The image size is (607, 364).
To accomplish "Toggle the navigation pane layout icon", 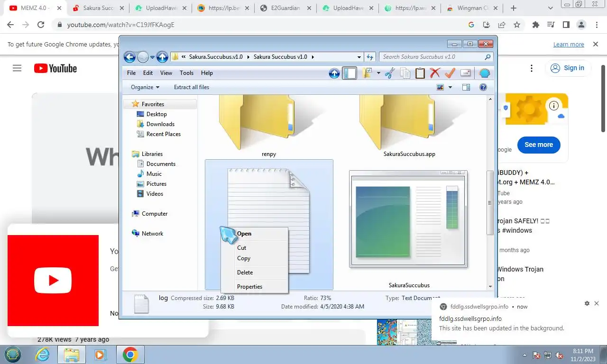I will (349, 73).
